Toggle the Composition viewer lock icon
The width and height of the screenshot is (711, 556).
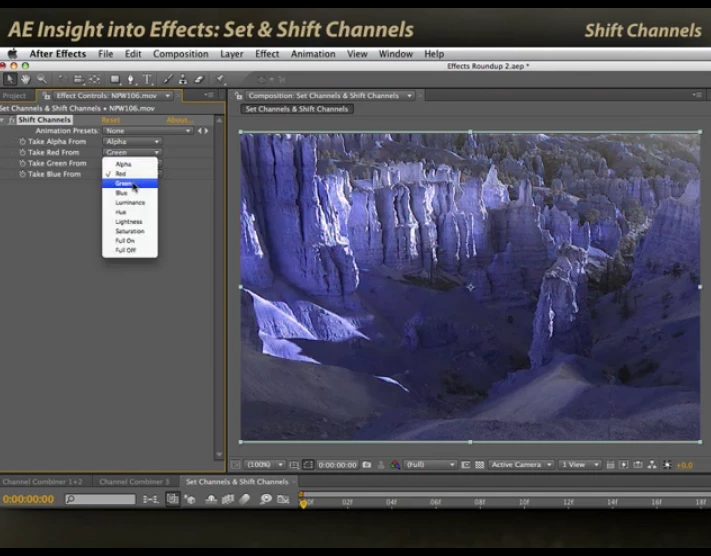pos(239,96)
